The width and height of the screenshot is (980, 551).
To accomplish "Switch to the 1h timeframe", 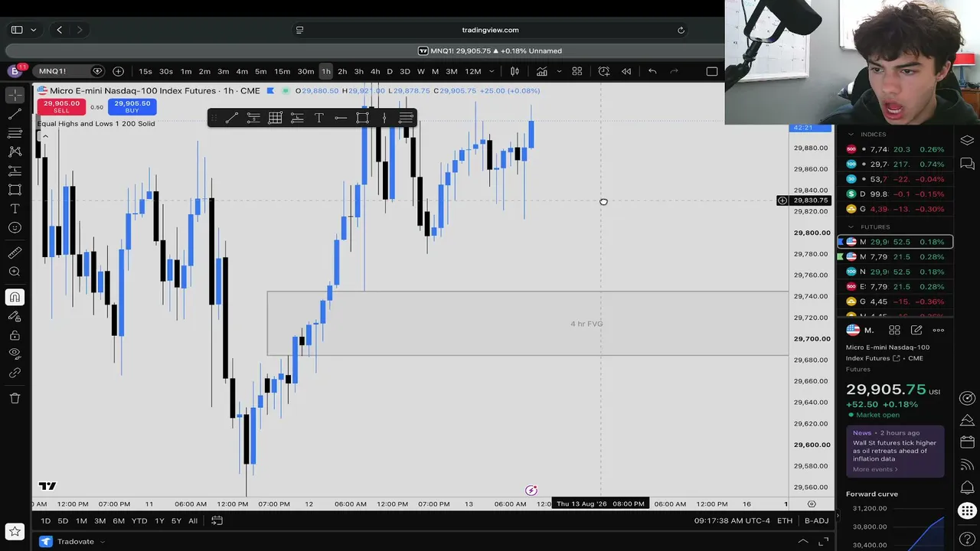I will coord(326,71).
